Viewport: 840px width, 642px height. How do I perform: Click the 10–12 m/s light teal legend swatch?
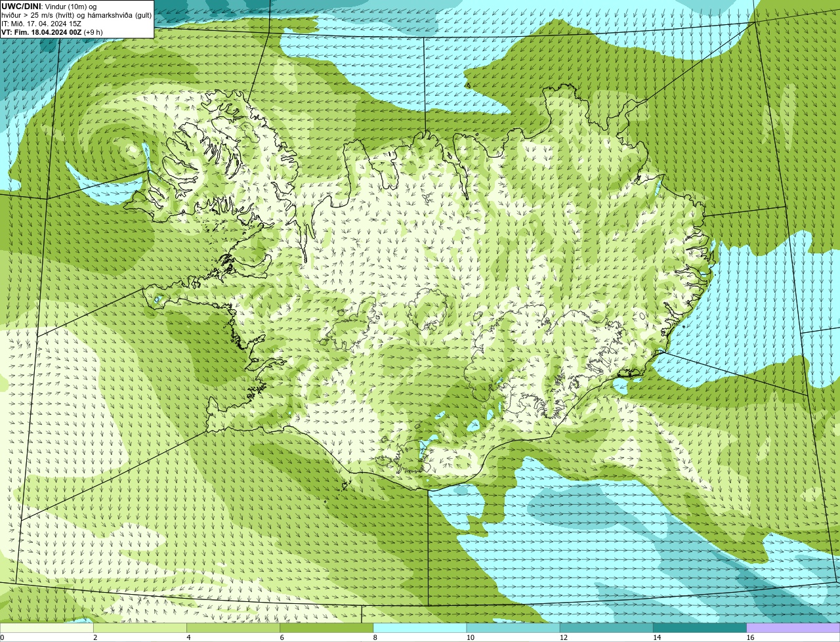[513, 628]
